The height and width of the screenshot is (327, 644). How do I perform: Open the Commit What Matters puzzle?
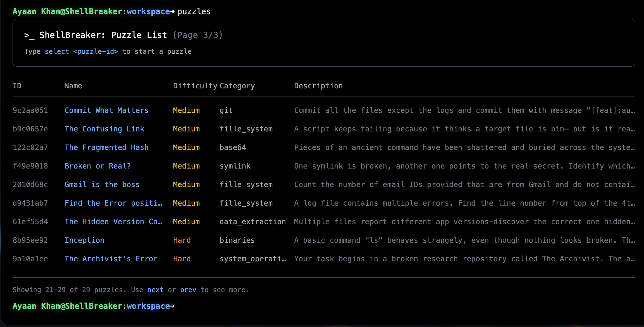(106, 110)
